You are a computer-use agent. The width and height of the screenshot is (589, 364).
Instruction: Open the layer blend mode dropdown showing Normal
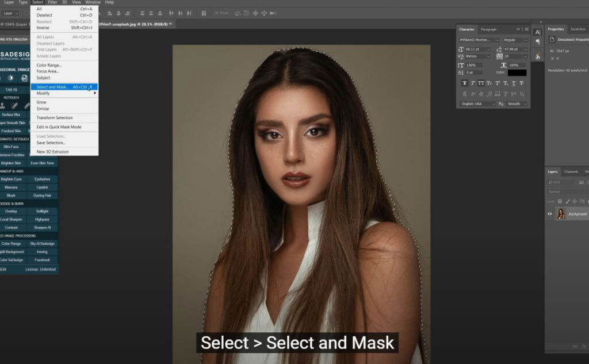pos(554,191)
